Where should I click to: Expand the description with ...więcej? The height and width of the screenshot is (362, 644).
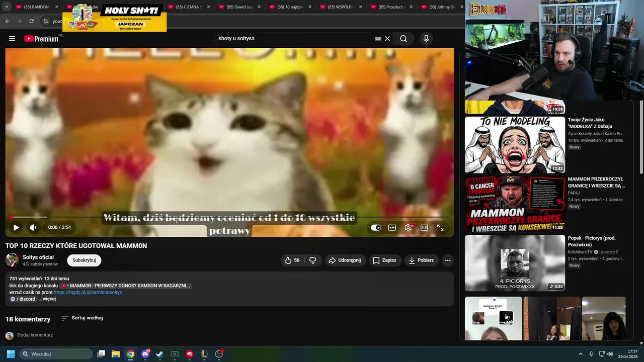(47, 299)
